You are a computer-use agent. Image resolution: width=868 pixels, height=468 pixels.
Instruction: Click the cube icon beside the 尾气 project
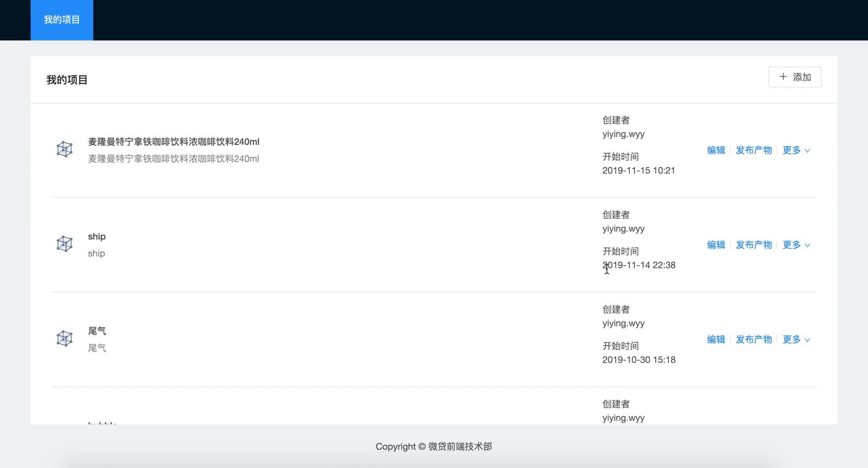click(x=64, y=339)
